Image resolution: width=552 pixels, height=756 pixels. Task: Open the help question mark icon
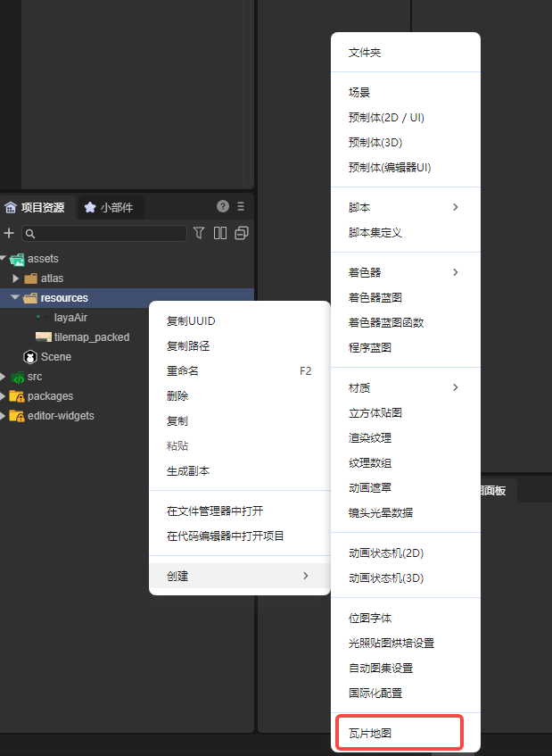pyautogui.click(x=223, y=206)
